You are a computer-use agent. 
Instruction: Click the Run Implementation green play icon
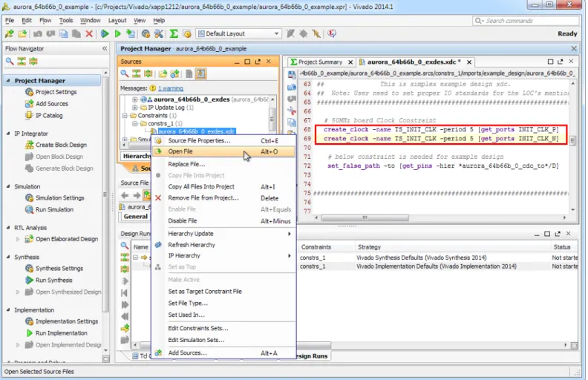[x=118, y=33]
